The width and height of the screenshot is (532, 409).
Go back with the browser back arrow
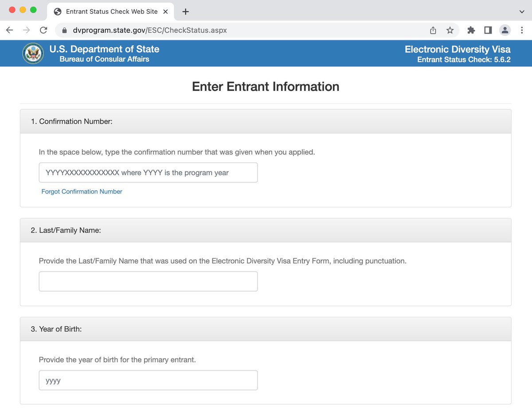coord(10,30)
